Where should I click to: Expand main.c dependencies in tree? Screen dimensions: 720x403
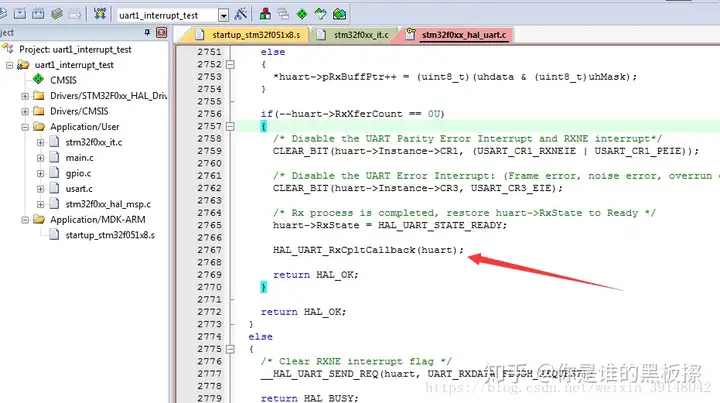pyautogui.click(x=40, y=158)
